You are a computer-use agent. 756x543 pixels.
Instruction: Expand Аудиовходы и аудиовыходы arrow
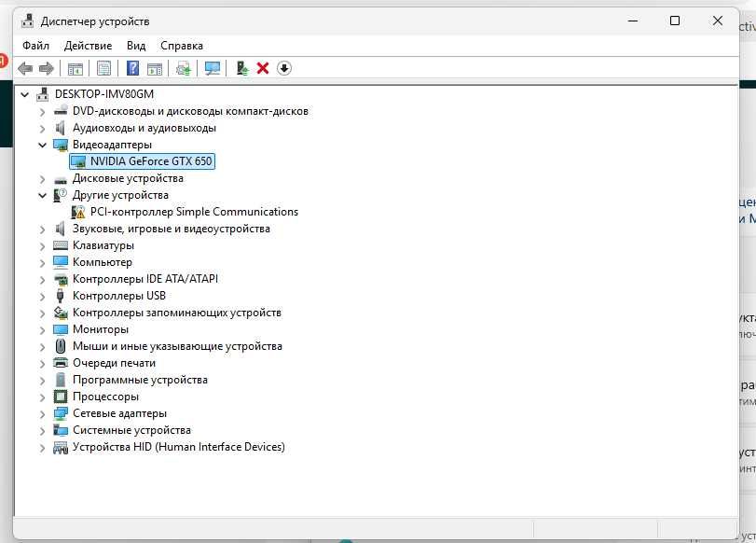coord(43,129)
